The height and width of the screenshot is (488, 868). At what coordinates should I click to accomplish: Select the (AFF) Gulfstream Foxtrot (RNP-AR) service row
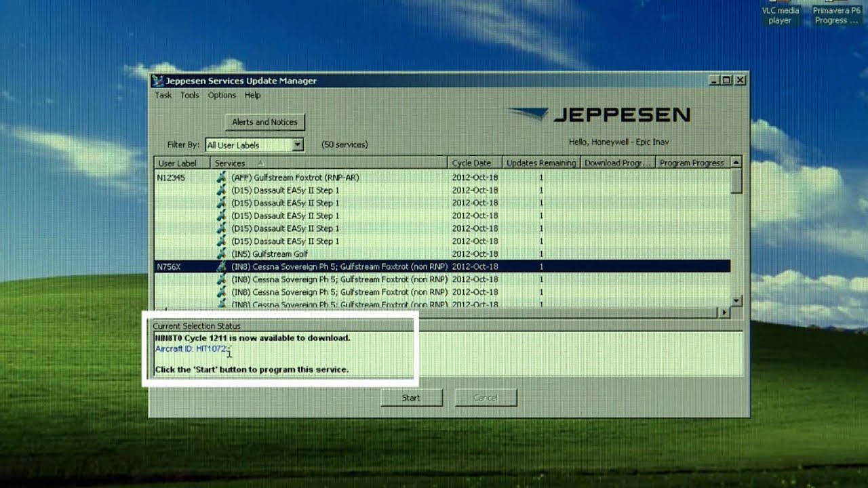click(442, 178)
